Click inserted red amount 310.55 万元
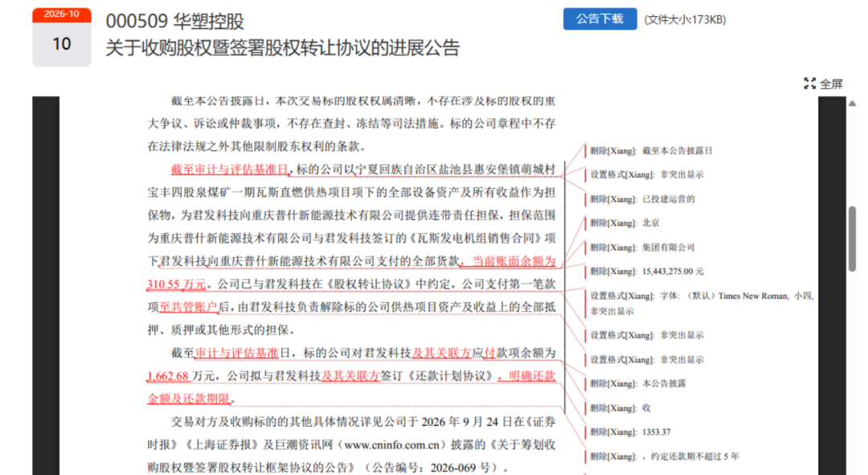Viewport: 868px width, 475px height. [176, 284]
